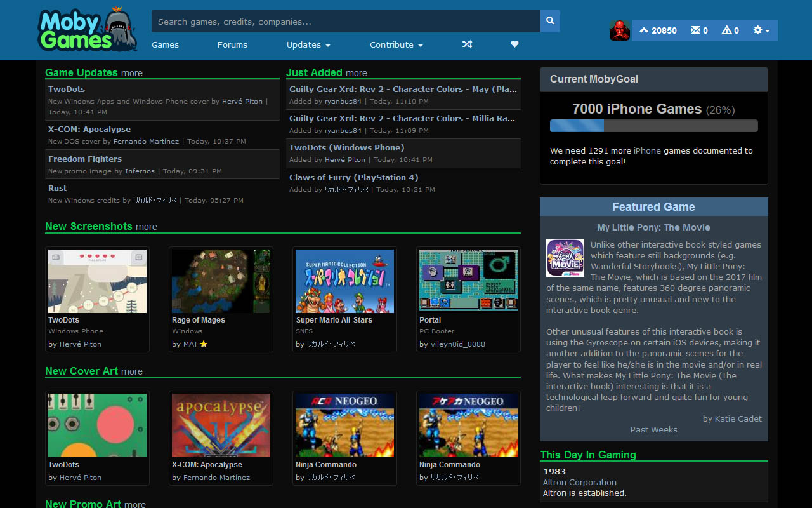Open Guilty Gear Xrd Millia Character Colors
The image size is (812, 508).
click(403, 118)
